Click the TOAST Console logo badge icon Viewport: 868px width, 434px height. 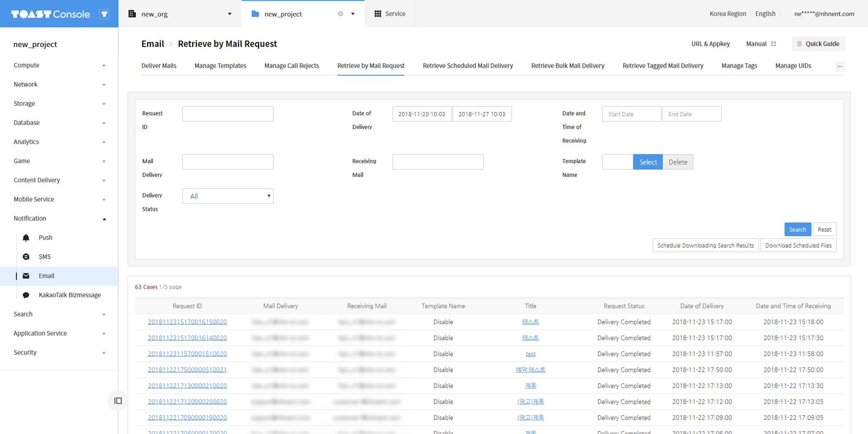(104, 14)
